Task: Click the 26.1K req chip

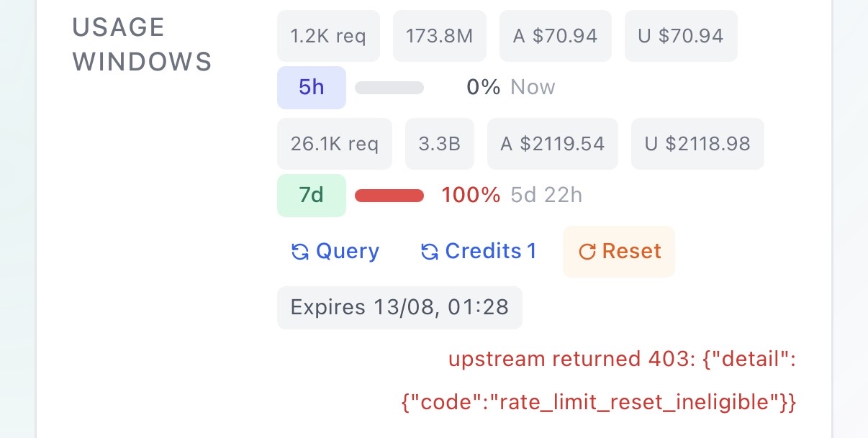Action: point(335,144)
